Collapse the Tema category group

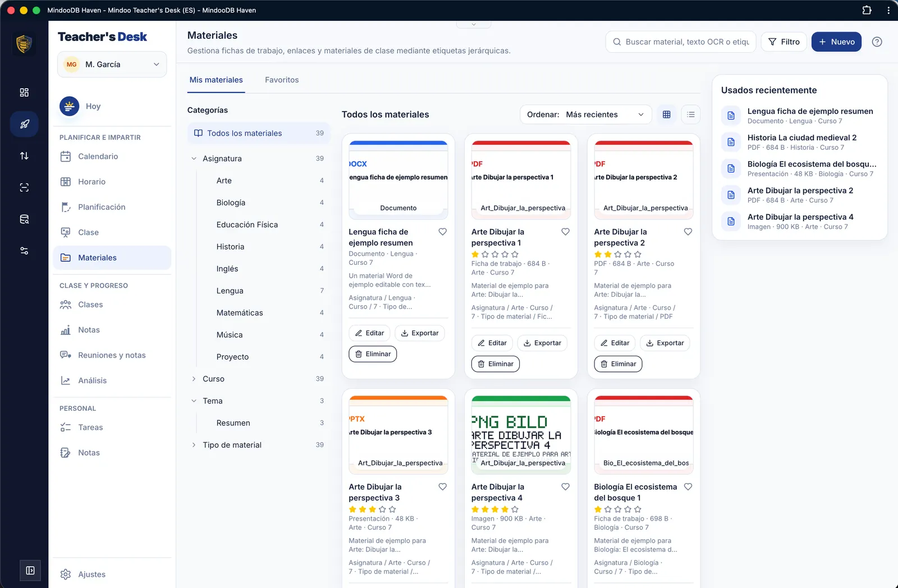tap(194, 401)
